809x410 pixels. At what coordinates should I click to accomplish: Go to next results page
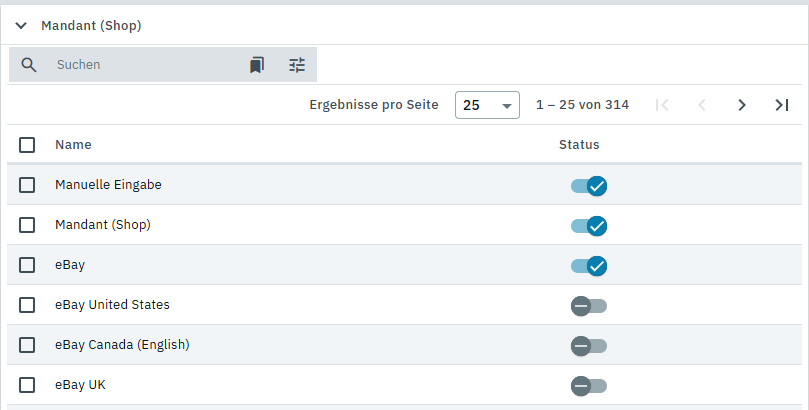742,105
